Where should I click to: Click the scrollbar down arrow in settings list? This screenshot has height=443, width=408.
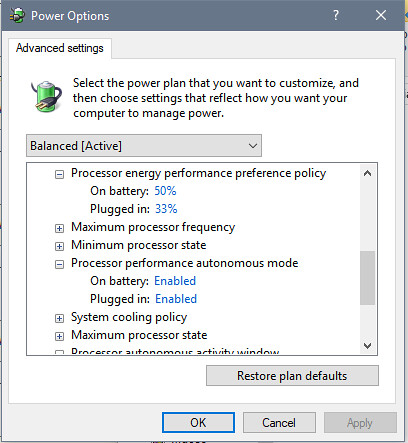(368, 346)
